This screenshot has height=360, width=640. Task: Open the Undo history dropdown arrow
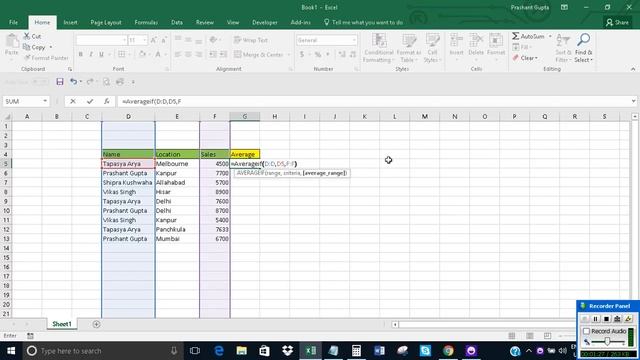(x=80, y=82)
